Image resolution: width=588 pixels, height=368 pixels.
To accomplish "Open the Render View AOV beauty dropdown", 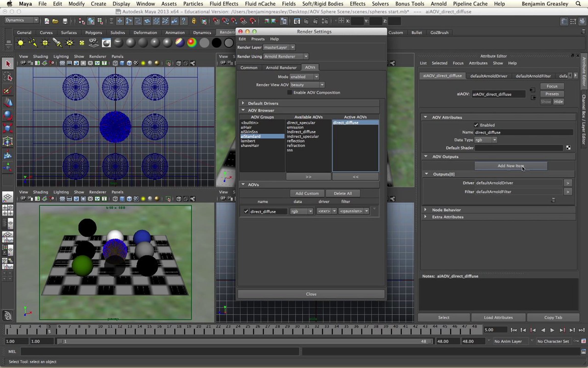I will point(307,85).
